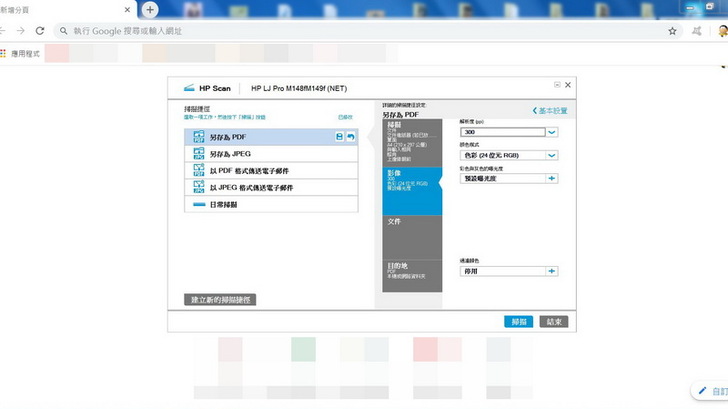Open the Chrome profile avatar
This screenshot has width=728, height=409.
click(x=722, y=31)
